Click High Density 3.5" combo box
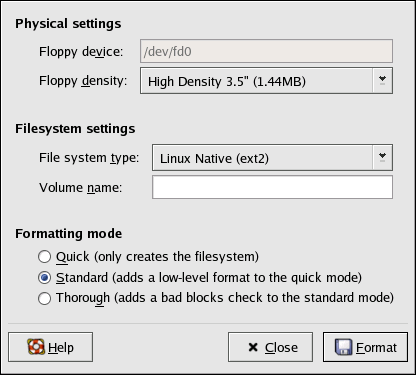Screen dimensions: 416x375 coord(266,81)
